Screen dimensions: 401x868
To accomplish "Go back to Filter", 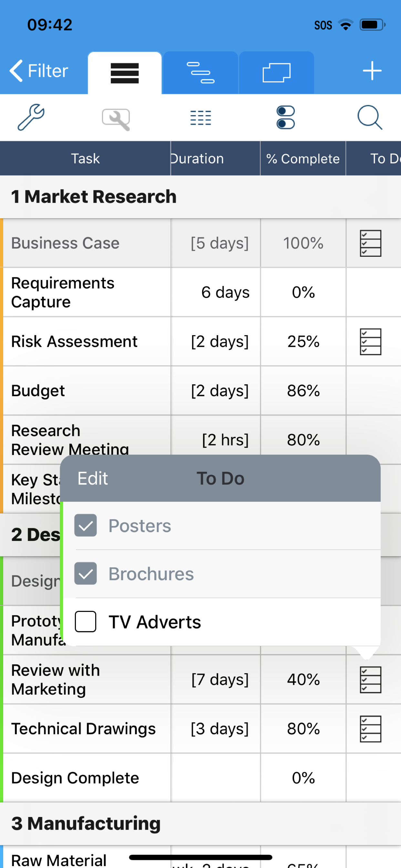I will click(x=39, y=71).
